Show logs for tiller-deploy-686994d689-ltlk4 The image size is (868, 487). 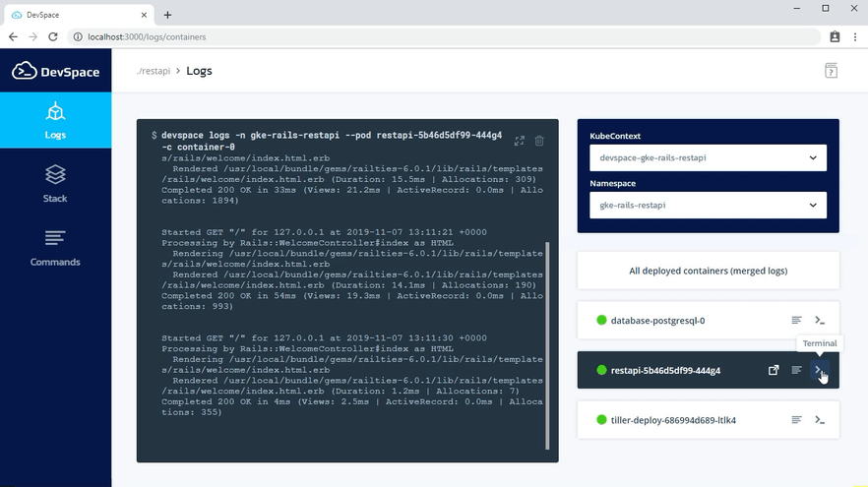coord(796,420)
